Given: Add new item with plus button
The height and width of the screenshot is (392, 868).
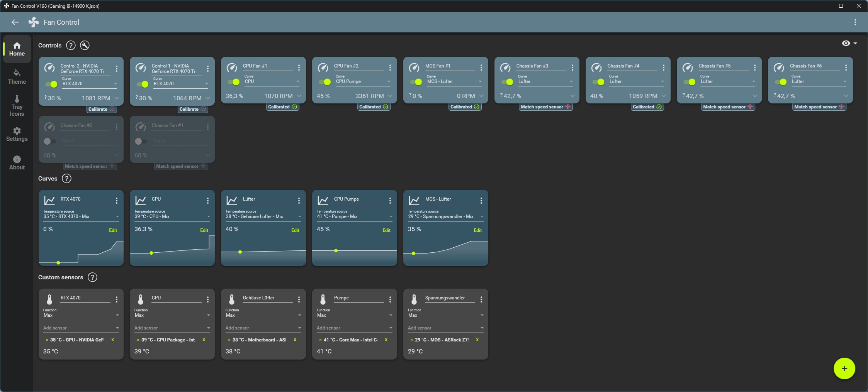Looking at the screenshot, I should coord(844,368).
